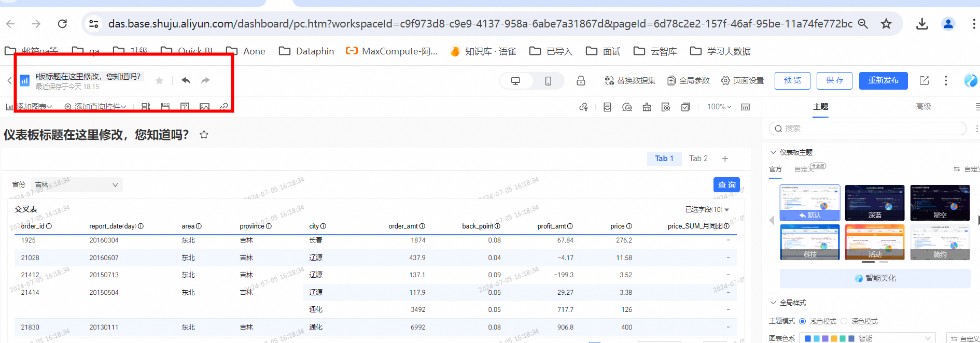Switch to Tab 2
The width and height of the screenshot is (980, 343).
(698, 159)
